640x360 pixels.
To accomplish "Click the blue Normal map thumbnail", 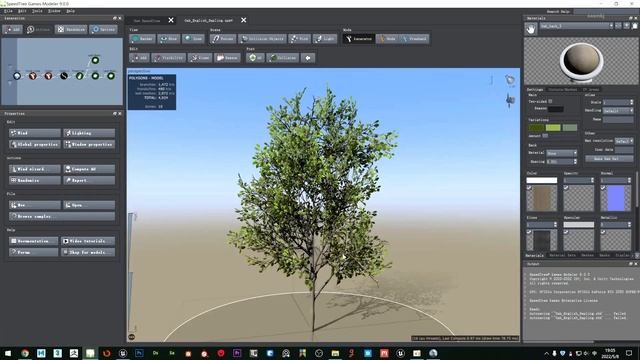I will point(616,198).
